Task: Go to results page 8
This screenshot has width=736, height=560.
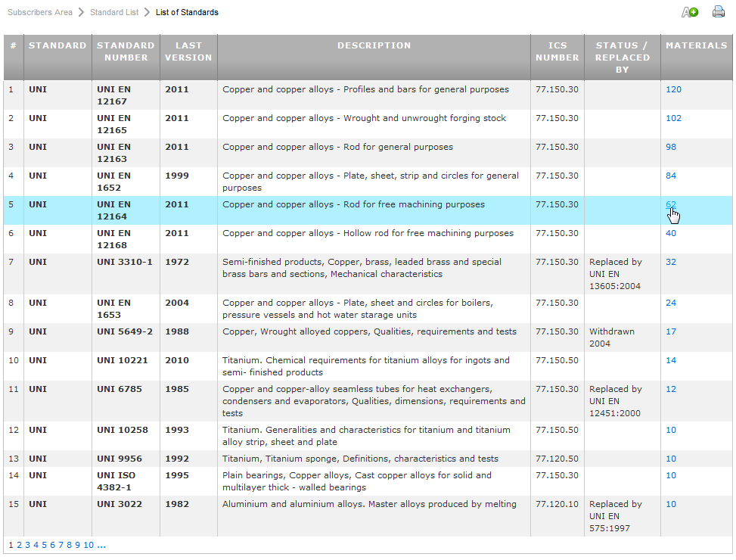Action: tap(69, 545)
